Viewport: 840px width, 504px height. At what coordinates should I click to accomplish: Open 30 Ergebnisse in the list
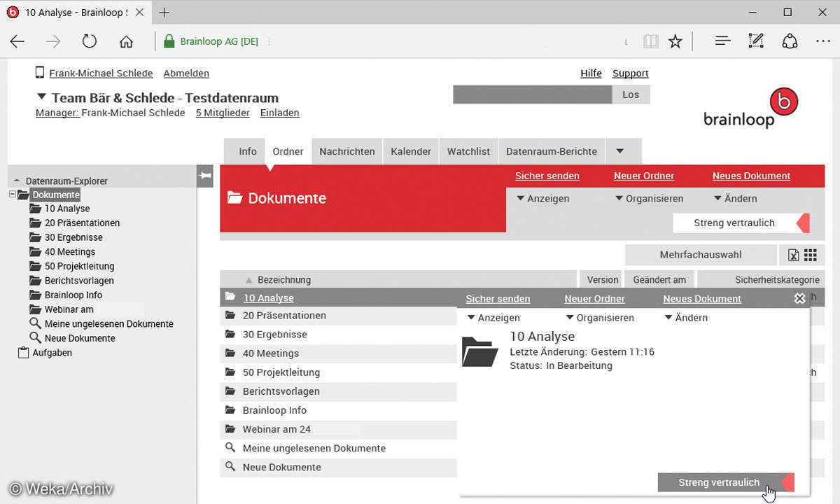point(274,335)
